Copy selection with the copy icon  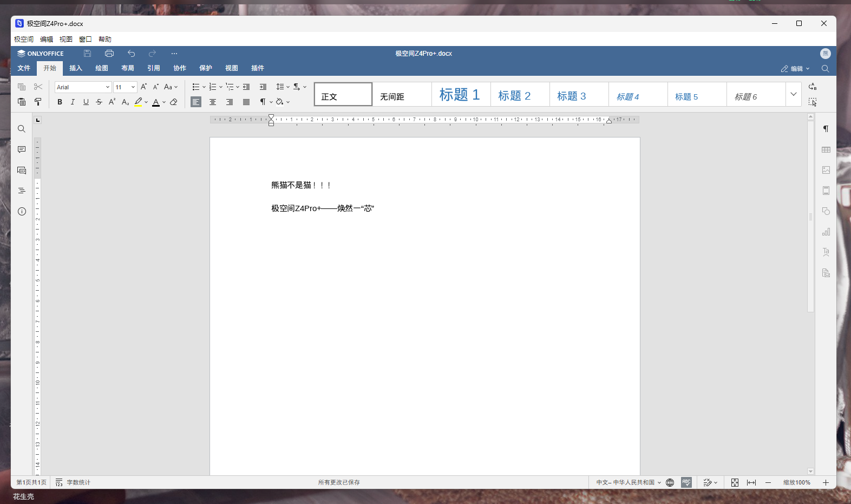coord(22,87)
